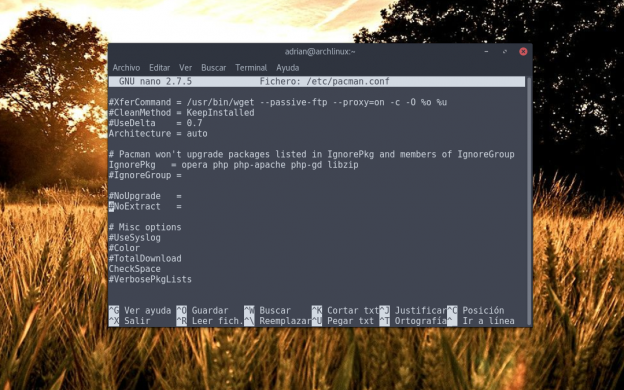The image size is (624, 390).
Task: Open the Buscar menu
Action: [213, 68]
